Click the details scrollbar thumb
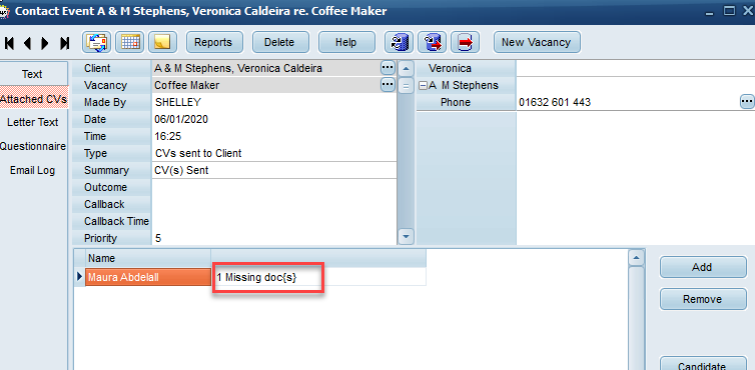 (x=406, y=87)
